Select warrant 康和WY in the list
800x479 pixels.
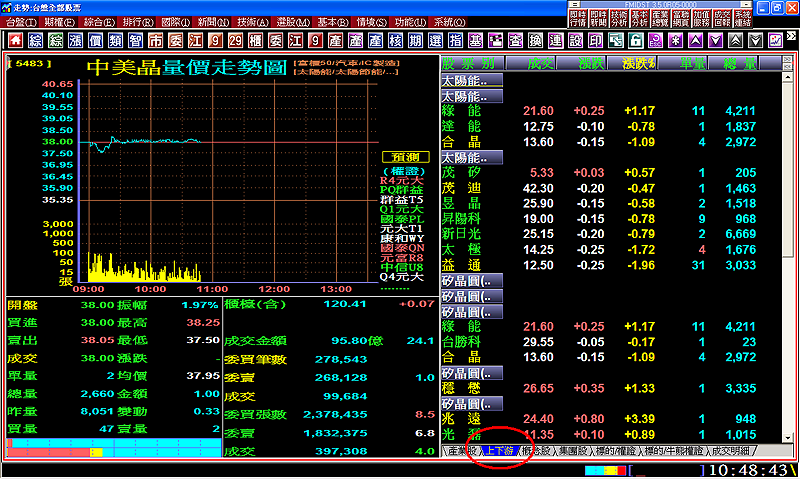pyautogui.click(x=402, y=238)
